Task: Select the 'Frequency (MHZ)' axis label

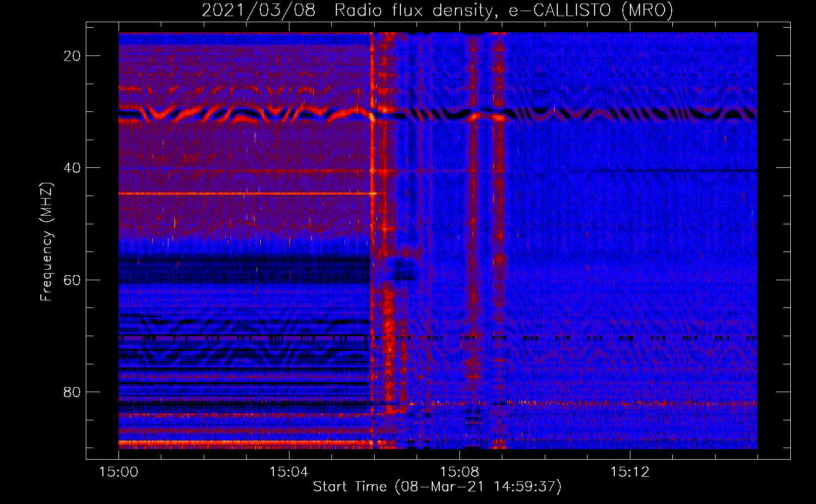Action: [x=46, y=241]
